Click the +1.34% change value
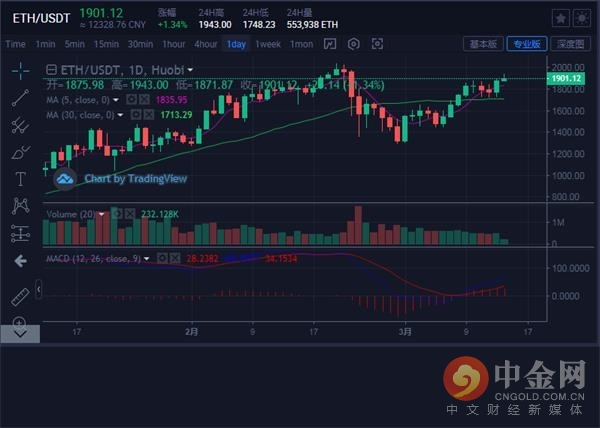The image size is (600, 428). (173, 25)
